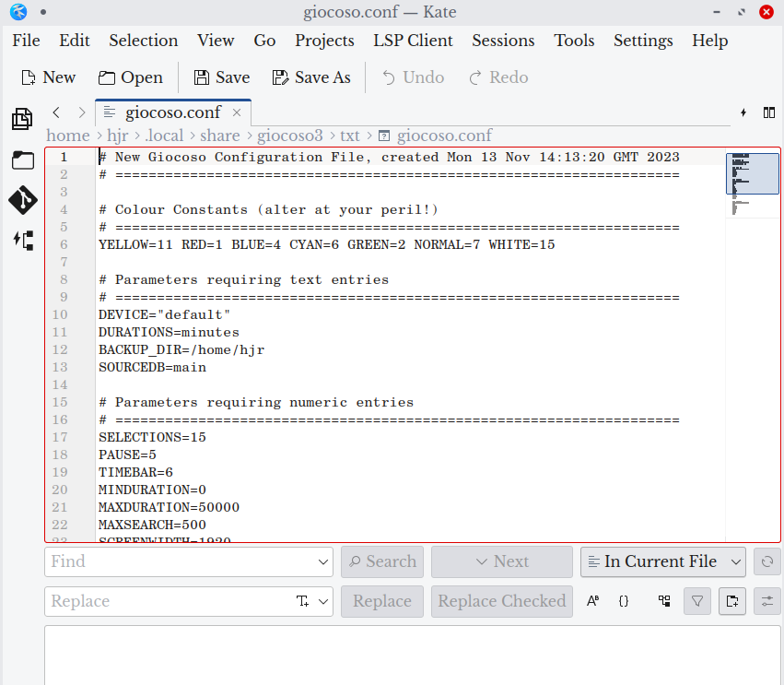
Task: Open the Filesystem Browser sidebar panel
Action: pyautogui.click(x=22, y=159)
